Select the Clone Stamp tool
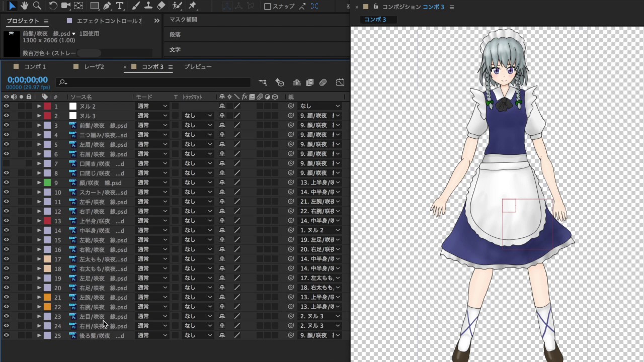Screen dimensions: 644x362 (x=148, y=6)
